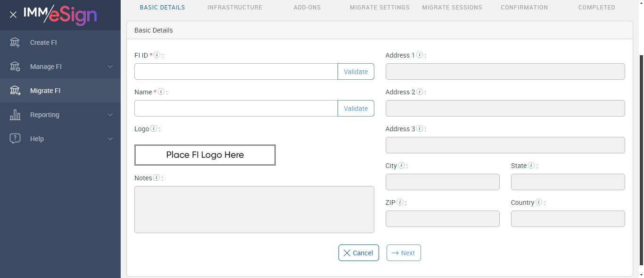
Task: Click info icon next to Country
Action: point(539,202)
